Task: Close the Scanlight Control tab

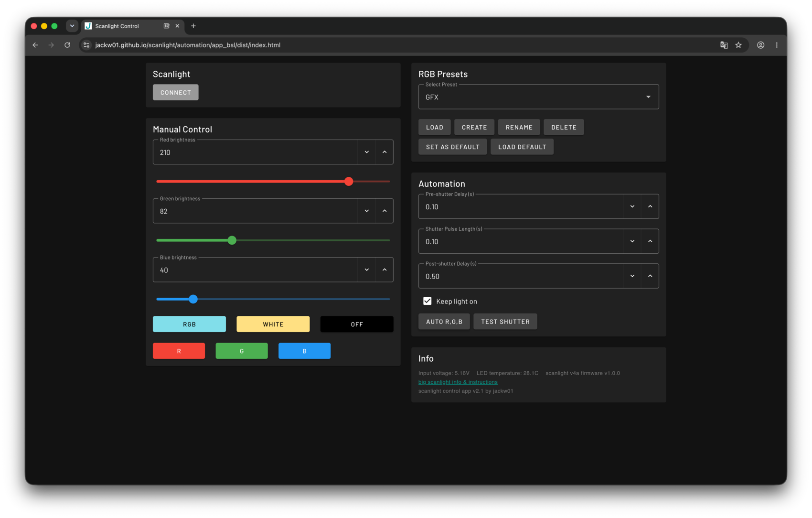Action: coord(177,26)
